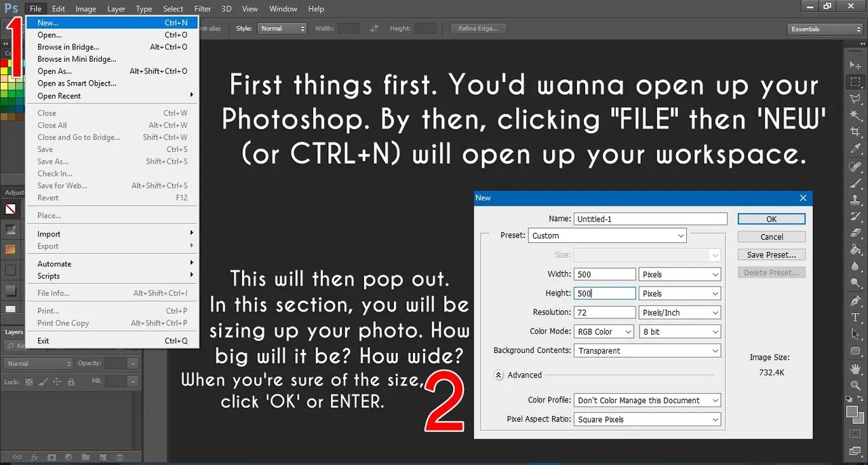The image size is (868, 465).
Task: Click Cancel in the New dialog
Action: point(772,237)
